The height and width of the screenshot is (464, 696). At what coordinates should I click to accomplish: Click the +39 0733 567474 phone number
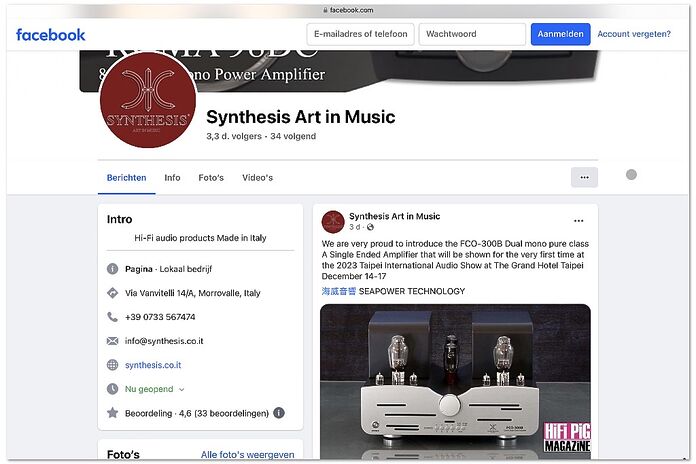coord(160,317)
